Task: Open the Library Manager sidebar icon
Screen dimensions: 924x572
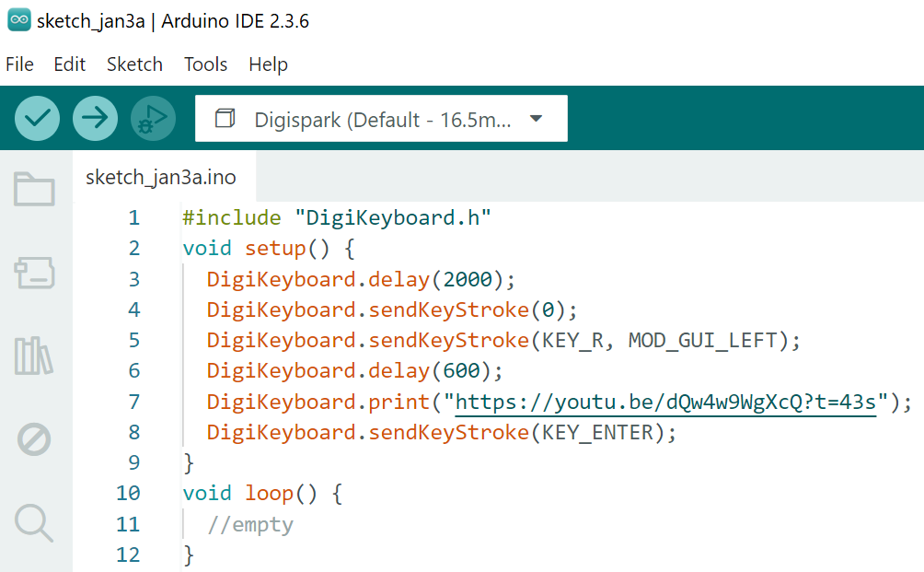Action: coord(34,356)
